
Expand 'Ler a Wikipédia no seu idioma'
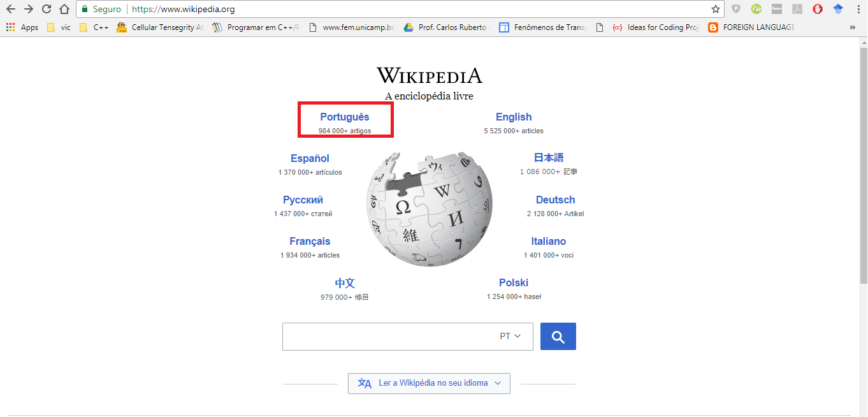click(x=428, y=383)
